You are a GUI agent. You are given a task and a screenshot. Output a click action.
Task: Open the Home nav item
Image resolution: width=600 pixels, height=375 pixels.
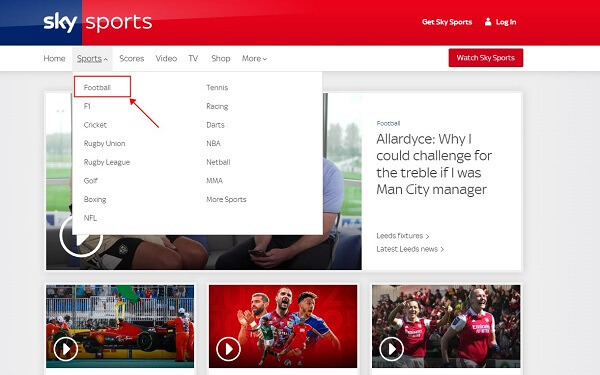54,59
